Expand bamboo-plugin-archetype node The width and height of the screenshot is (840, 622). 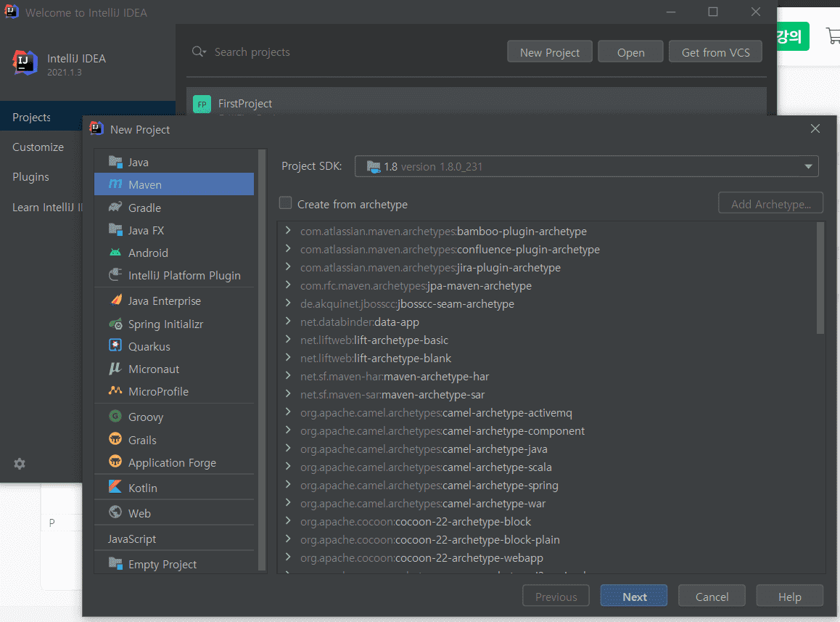pyautogui.click(x=288, y=231)
